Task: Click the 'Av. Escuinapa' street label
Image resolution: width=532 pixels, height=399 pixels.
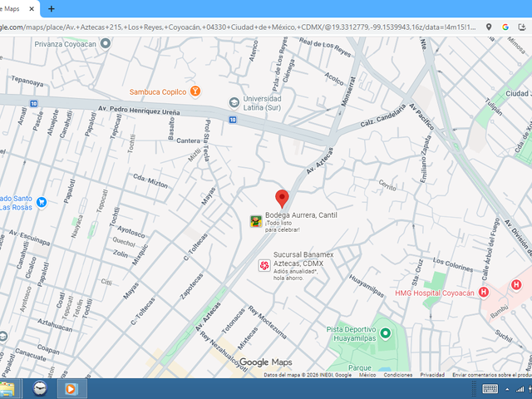Action: 30,238
